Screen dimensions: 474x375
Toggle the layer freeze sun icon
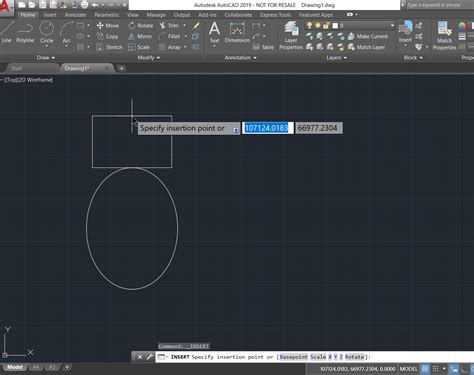point(318,25)
